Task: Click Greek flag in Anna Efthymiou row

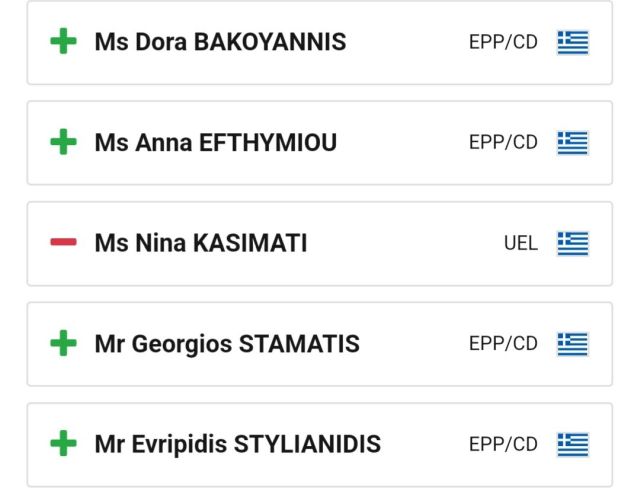Action: pos(573,143)
